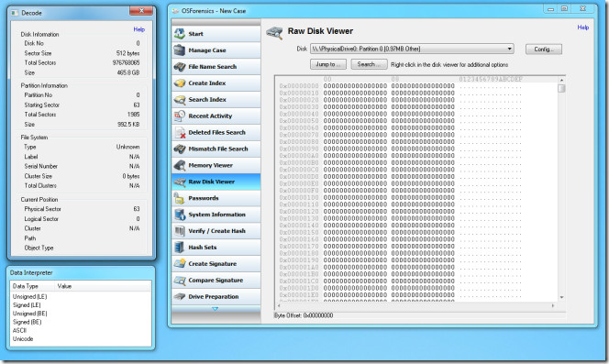
Task: Click the System Information icon
Action: pyautogui.click(x=180, y=215)
